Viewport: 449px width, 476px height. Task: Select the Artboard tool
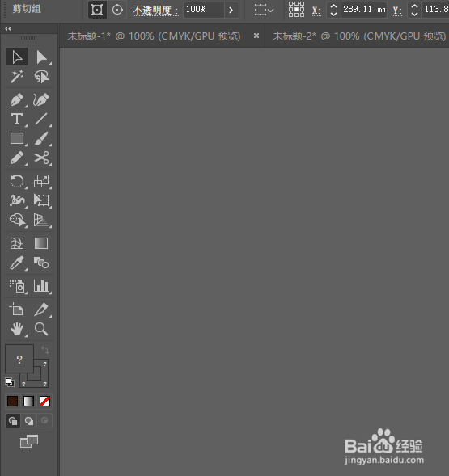(x=17, y=310)
